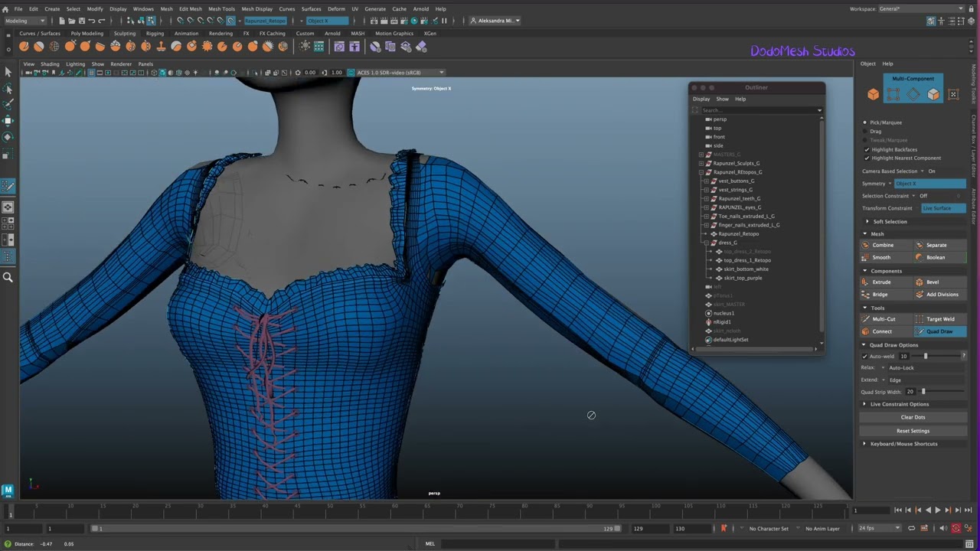Click the Play forwards button

click(x=938, y=510)
